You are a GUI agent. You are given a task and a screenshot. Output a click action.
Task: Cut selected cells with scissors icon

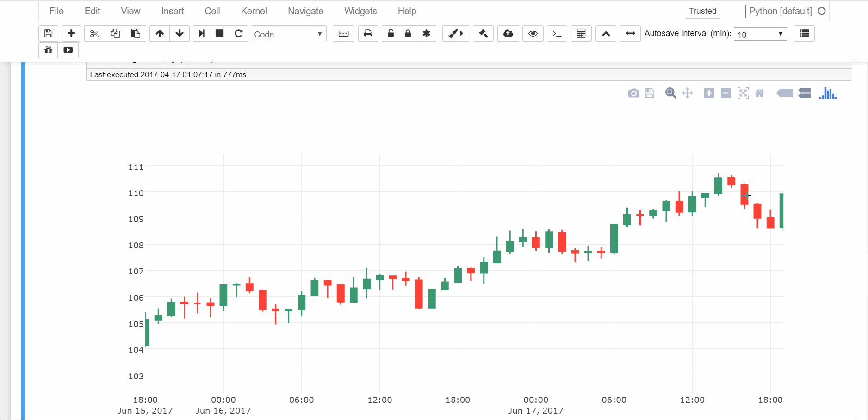pyautogui.click(x=94, y=33)
